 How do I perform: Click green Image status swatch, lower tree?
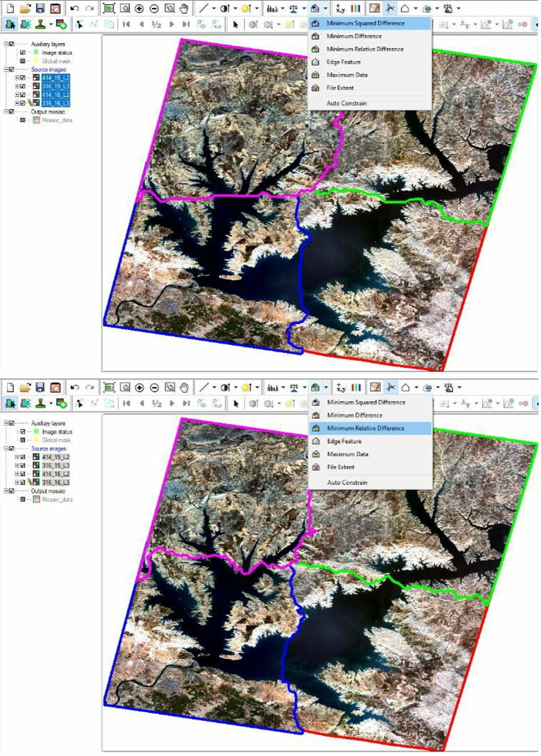click(x=36, y=431)
